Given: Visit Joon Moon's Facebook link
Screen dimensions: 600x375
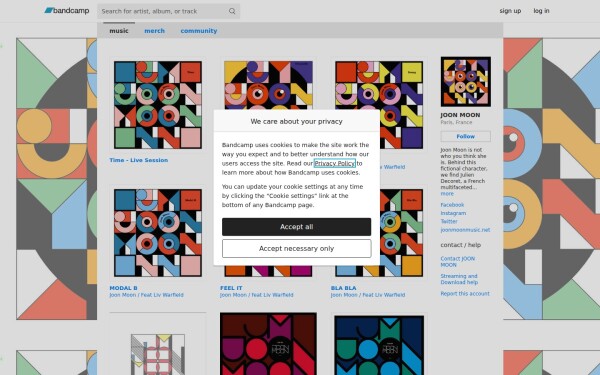Looking at the screenshot, I should pos(452,205).
